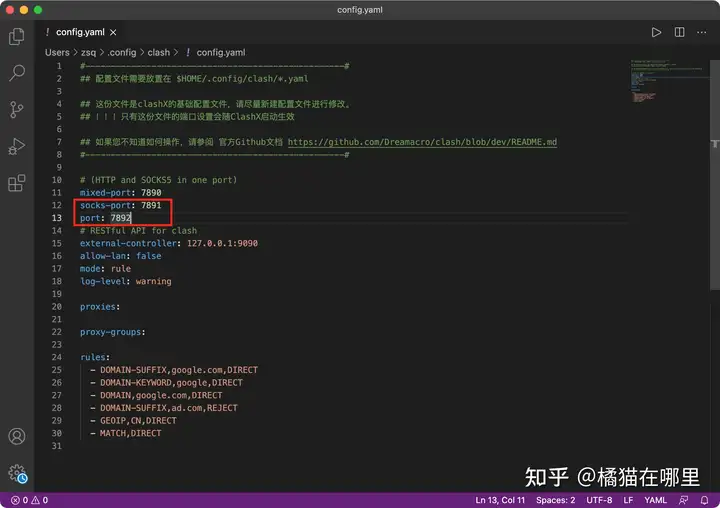Click the RESTful API for clash comment
The height and width of the screenshot is (508, 720).
(x=138, y=231)
